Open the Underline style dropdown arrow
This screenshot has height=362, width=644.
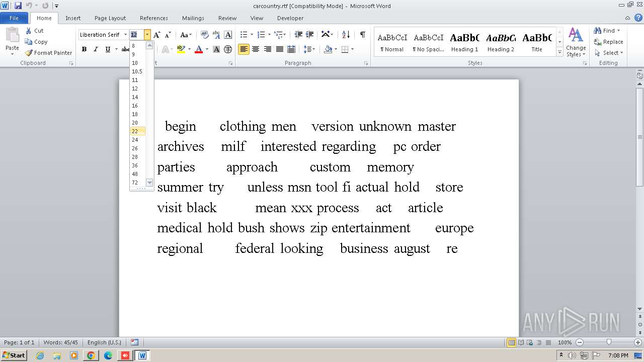[116, 49]
